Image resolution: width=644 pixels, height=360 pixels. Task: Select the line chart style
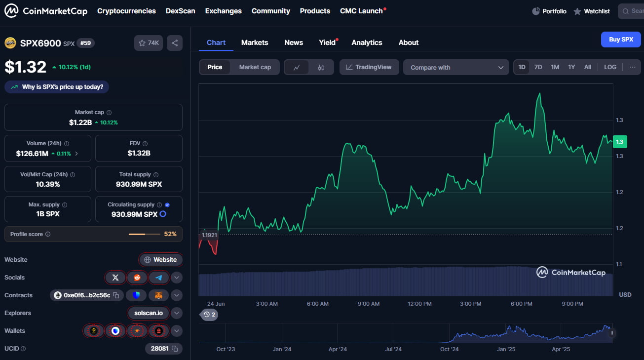coord(297,67)
